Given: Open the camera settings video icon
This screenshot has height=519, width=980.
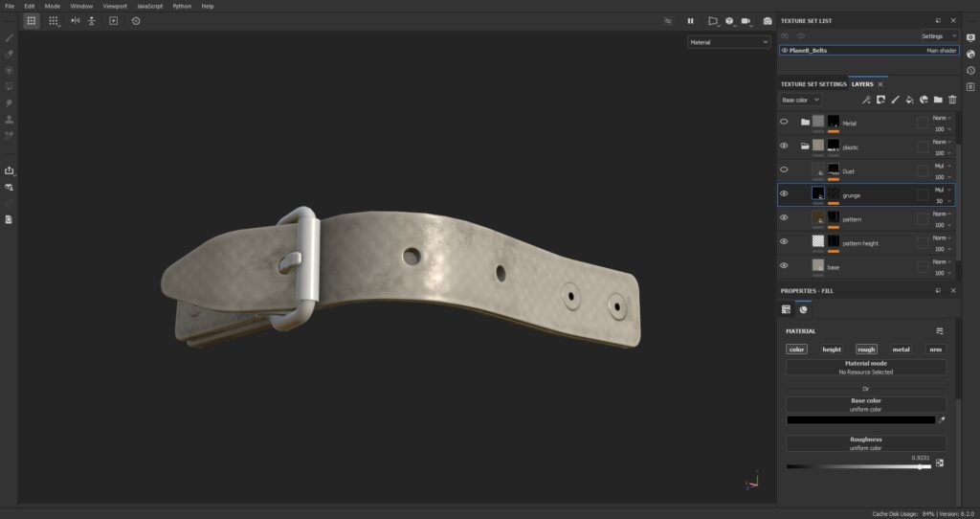Looking at the screenshot, I should 746,21.
